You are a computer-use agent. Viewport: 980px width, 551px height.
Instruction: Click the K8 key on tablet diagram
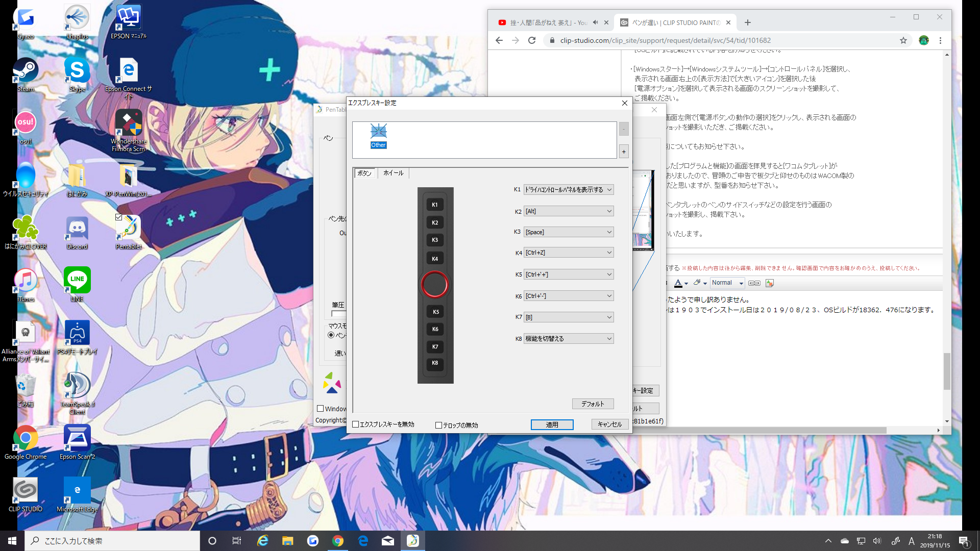(x=435, y=363)
